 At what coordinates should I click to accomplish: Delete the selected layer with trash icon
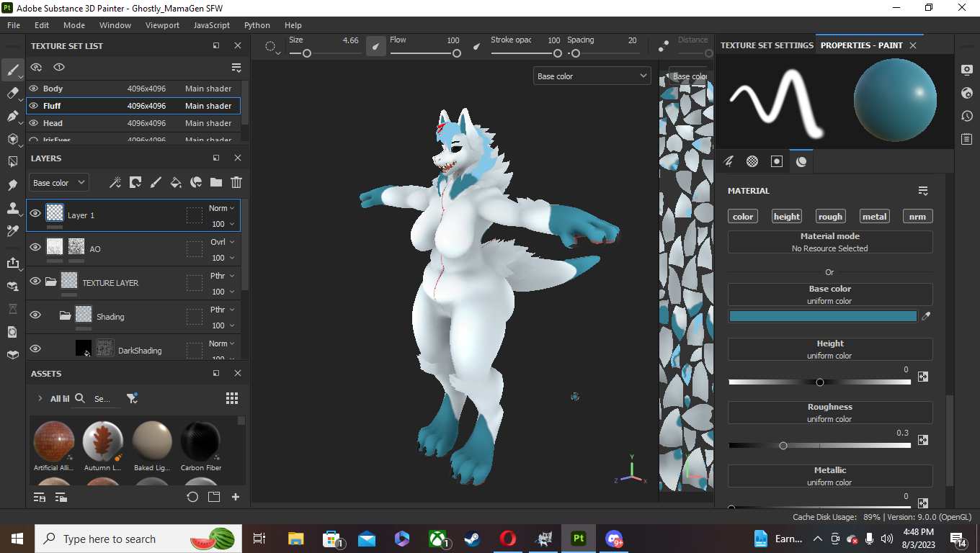[236, 183]
